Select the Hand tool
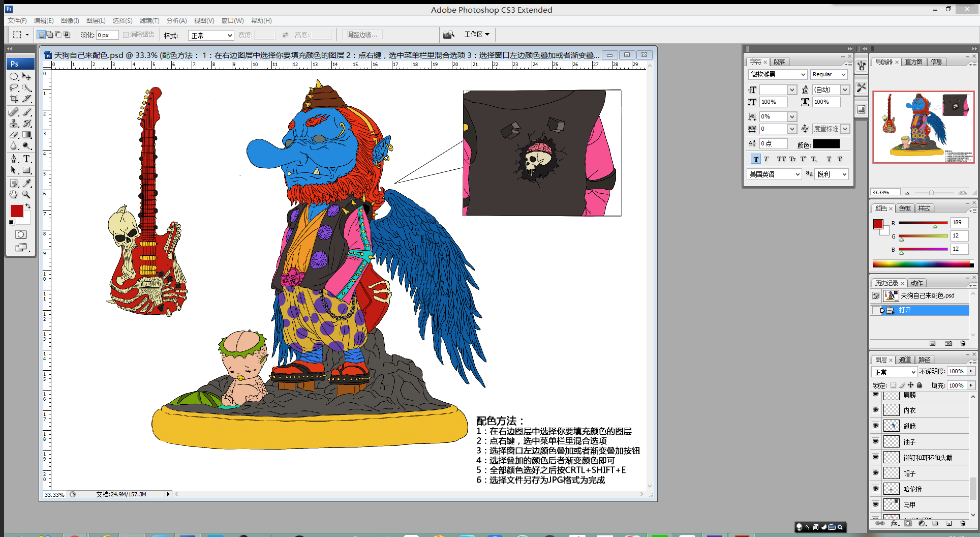The width and height of the screenshot is (980, 537). point(14,194)
